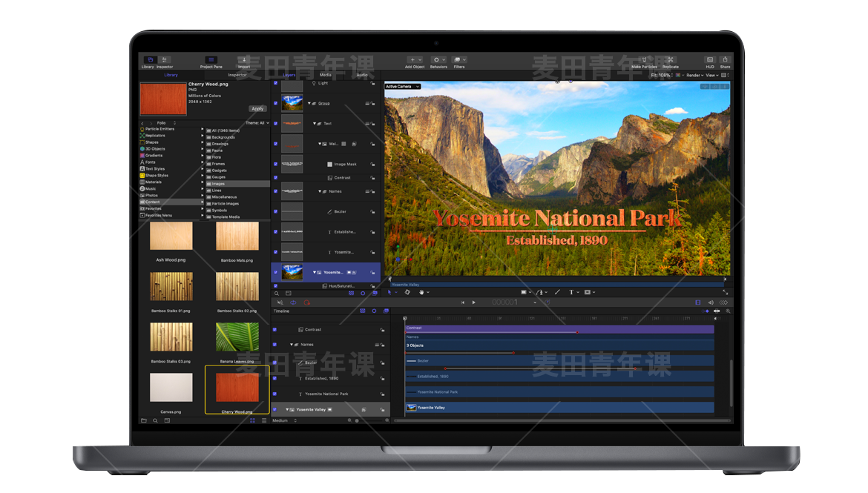This screenshot has width=868, height=493.
Task: Open the Behaviors dropdown
Action: [438, 60]
